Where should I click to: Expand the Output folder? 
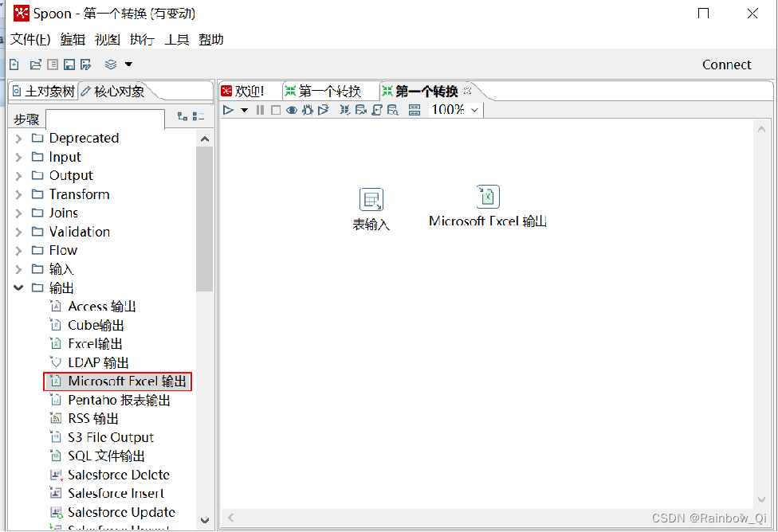pos(18,176)
